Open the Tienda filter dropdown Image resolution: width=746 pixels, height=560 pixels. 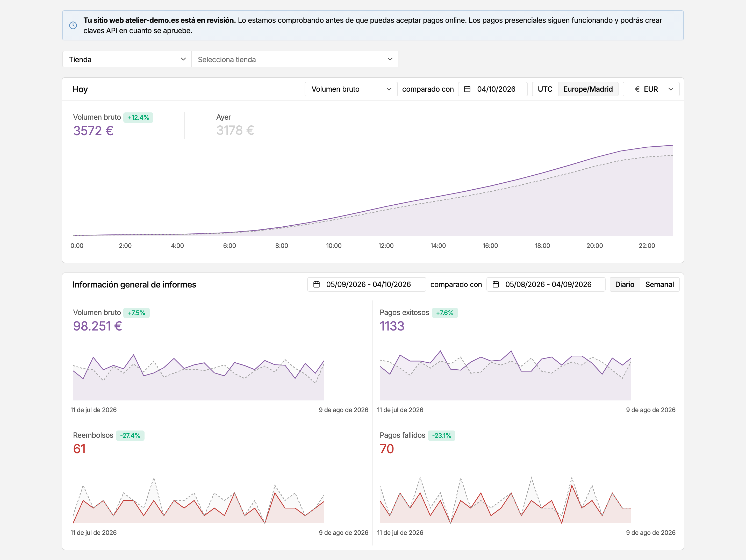127,59
